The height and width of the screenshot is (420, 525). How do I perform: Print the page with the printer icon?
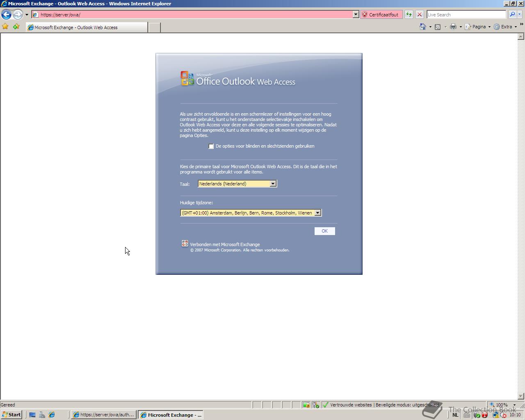[453, 27]
